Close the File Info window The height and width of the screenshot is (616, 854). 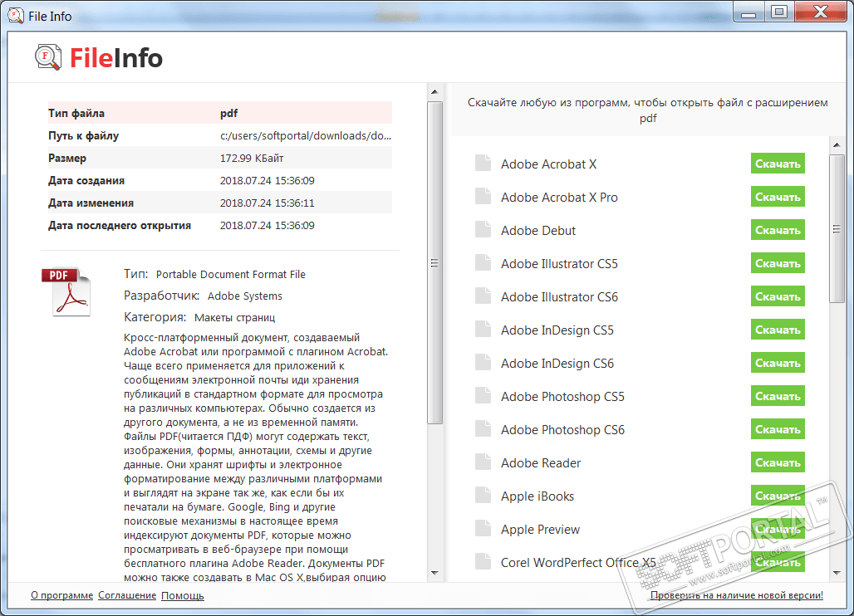pos(821,12)
